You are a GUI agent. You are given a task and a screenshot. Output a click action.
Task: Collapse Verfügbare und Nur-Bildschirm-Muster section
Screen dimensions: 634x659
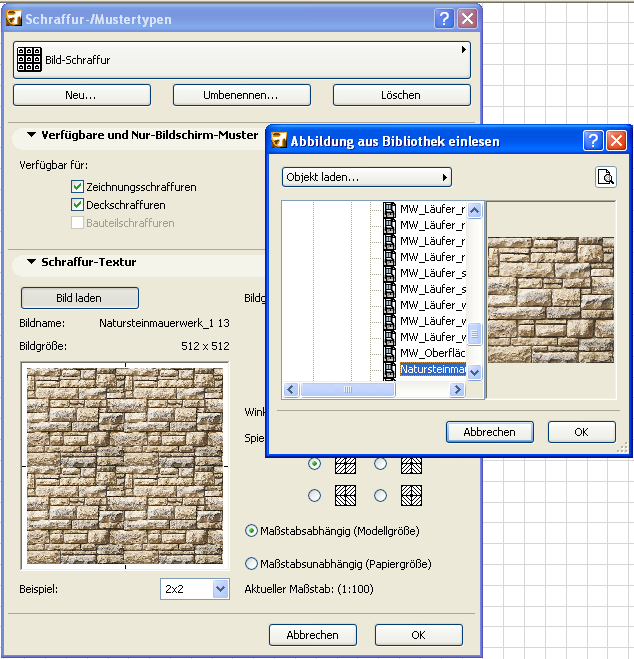point(31,135)
